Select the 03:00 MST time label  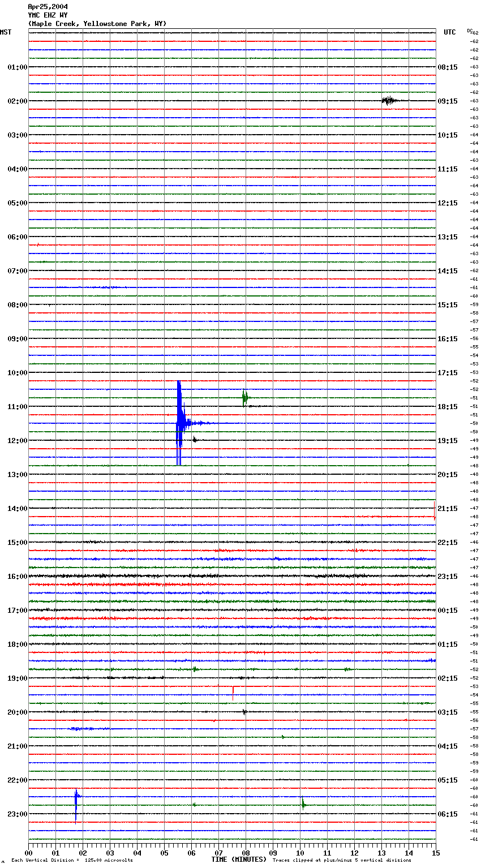pos(18,135)
